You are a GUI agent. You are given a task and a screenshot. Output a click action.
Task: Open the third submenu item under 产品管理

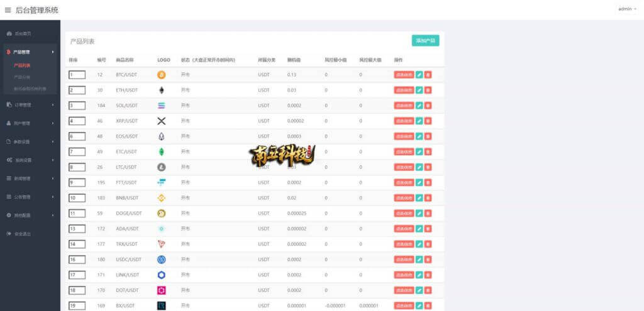pyautogui.click(x=30, y=89)
